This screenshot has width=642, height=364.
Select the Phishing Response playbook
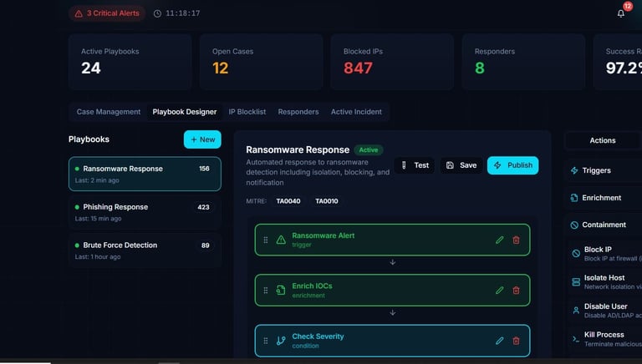pyautogui.click(x=145, y=212)
